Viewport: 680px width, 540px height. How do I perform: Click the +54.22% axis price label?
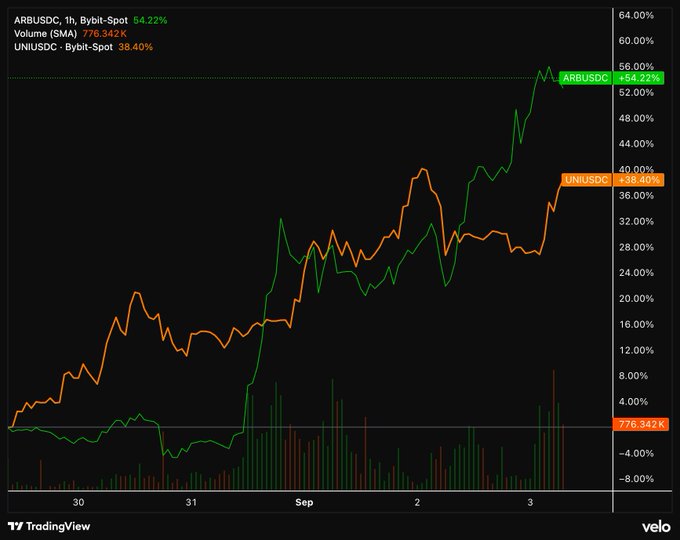pos(639,78)
